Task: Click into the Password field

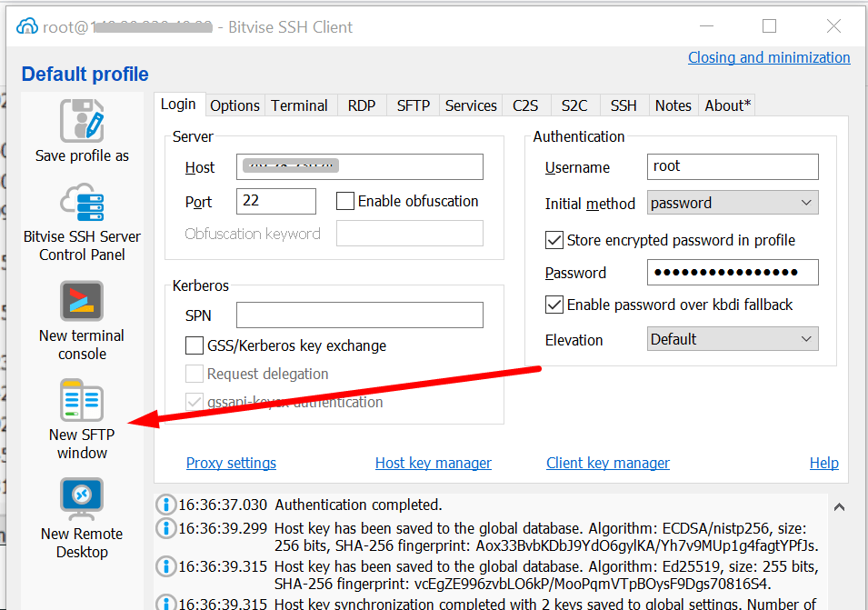Action: [733, 273]
